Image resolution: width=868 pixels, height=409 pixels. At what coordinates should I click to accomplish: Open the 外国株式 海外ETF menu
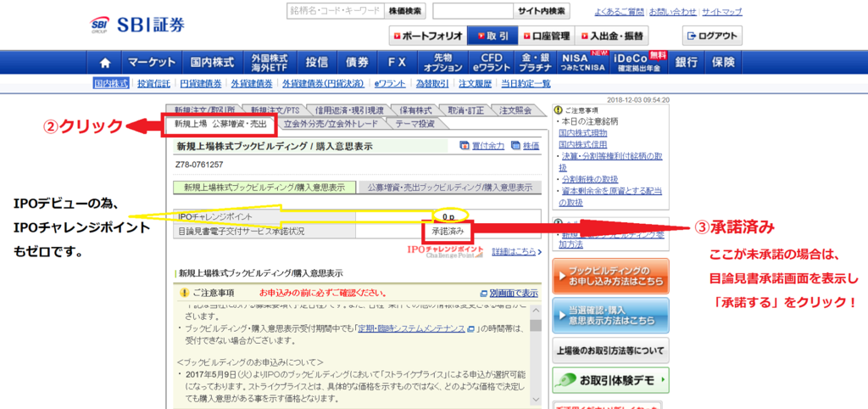tap(270, 63)
